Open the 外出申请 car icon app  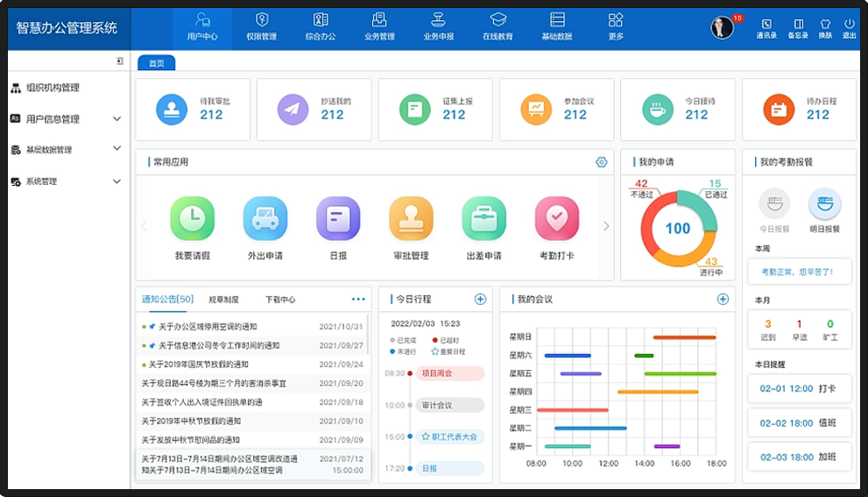pyautogui.click(x=265, y=218)
